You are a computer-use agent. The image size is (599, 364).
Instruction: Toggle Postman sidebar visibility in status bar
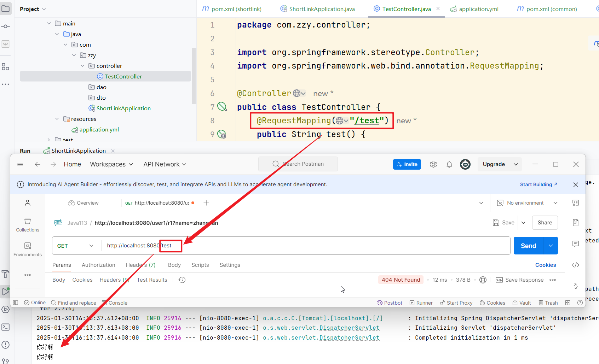[16, 303]
